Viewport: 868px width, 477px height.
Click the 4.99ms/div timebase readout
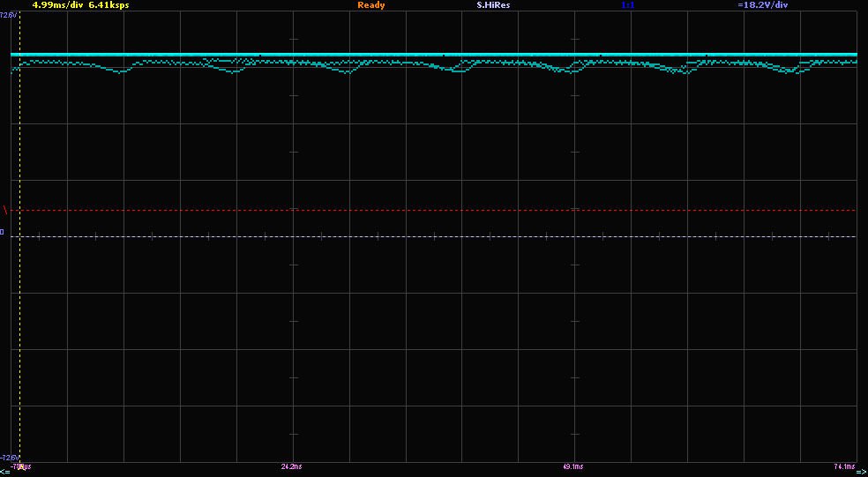click(x=57, y=5)
